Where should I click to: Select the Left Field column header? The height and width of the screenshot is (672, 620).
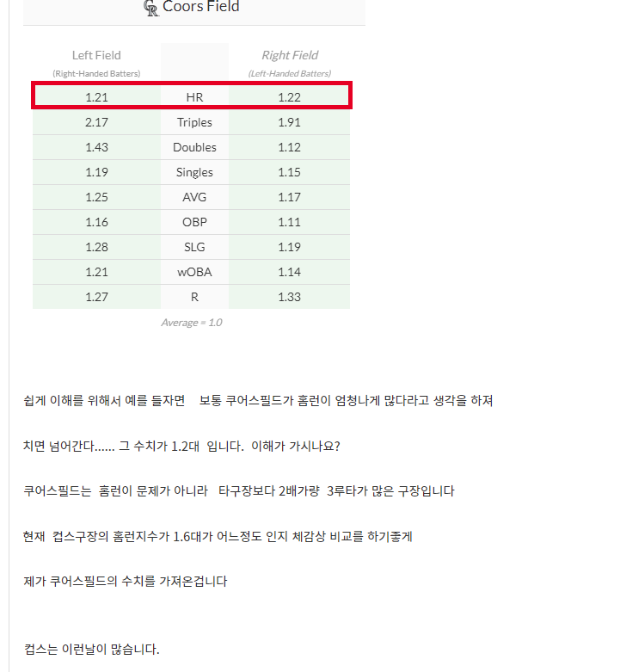point(96,55)
